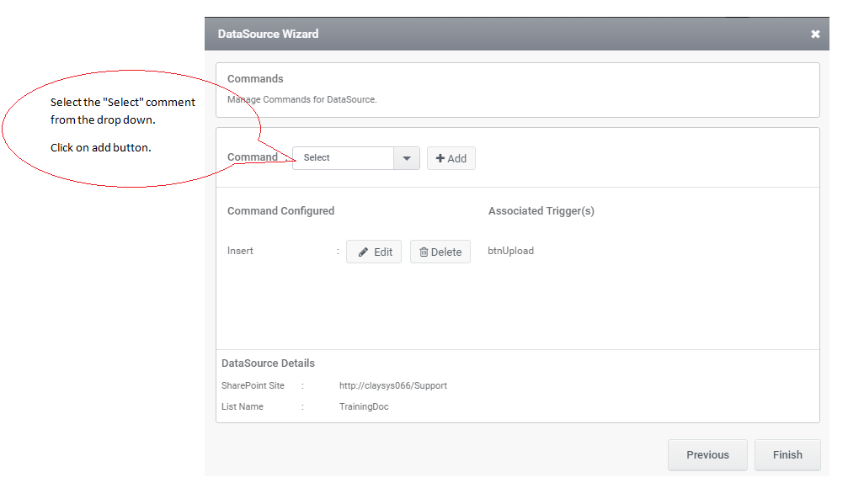The width and height of the screenshot is (848, 504).
Task: Click the Commands section heading
Action: [x=255, y=79]
